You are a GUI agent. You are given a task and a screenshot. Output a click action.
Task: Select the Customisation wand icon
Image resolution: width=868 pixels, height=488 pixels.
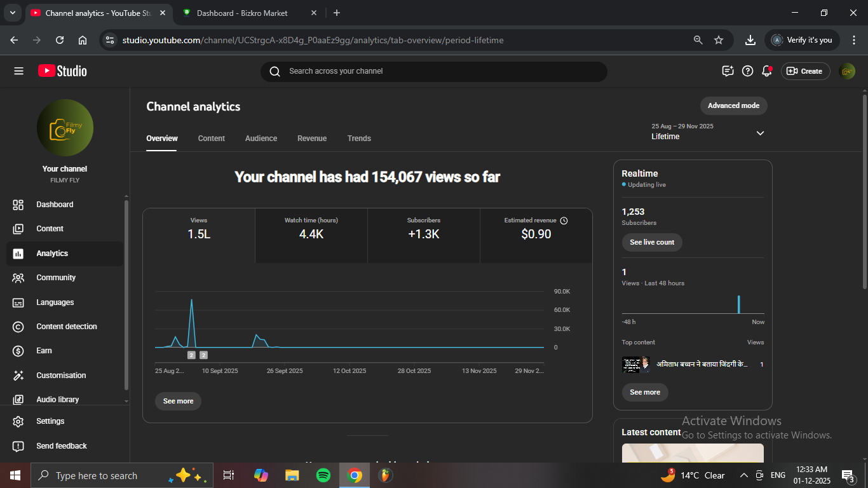point(18,376)
